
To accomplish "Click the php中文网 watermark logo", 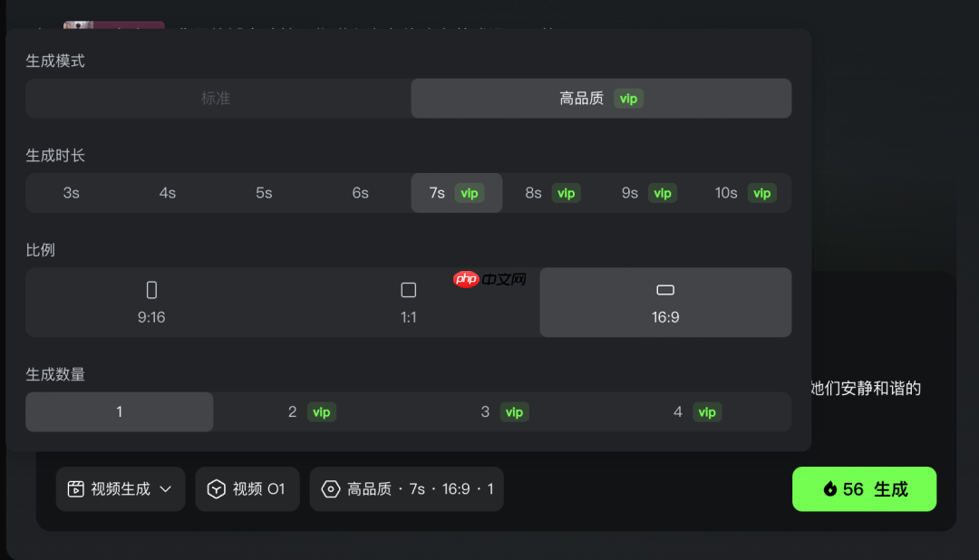I will [487, 279].
